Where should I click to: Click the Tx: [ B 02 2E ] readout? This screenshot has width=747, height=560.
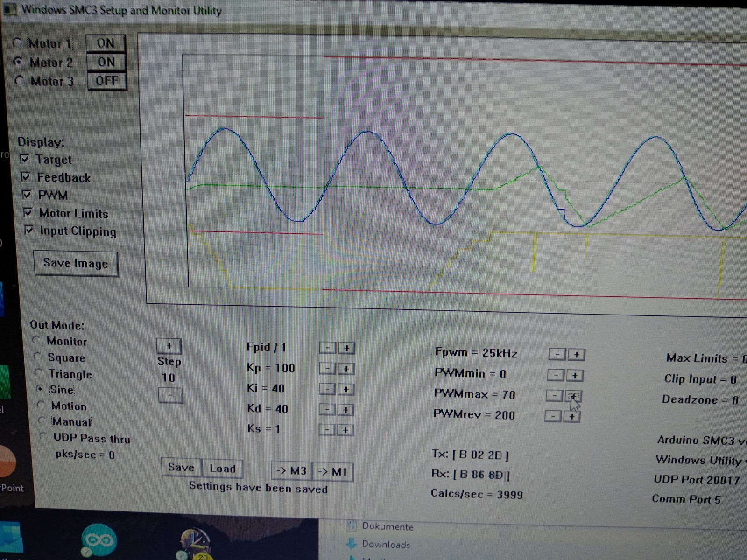[471, 455]
